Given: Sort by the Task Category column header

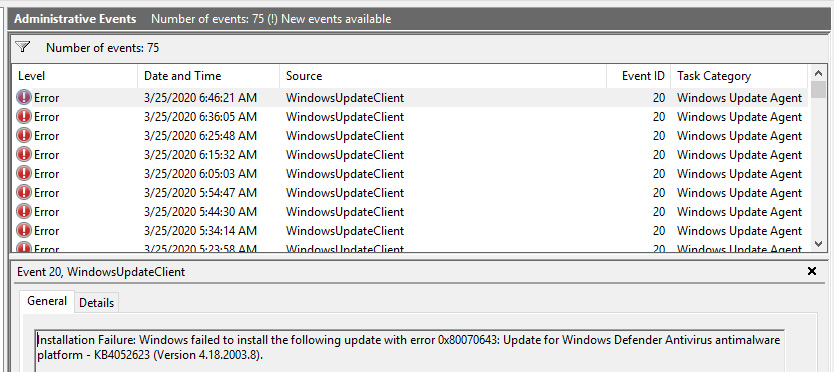Looking at the screenshot, I should tap(739, 76).
